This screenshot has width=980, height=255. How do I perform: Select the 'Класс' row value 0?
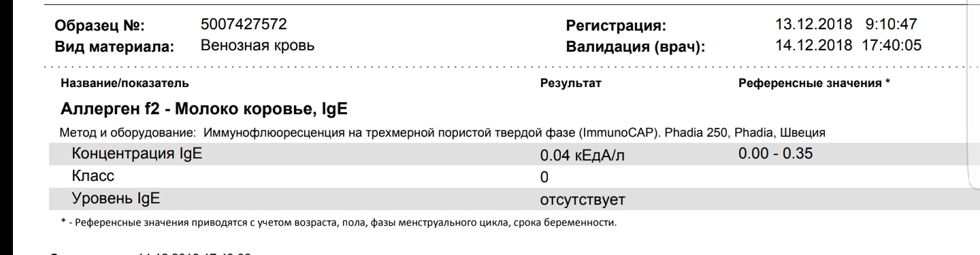tap(544, 177)
